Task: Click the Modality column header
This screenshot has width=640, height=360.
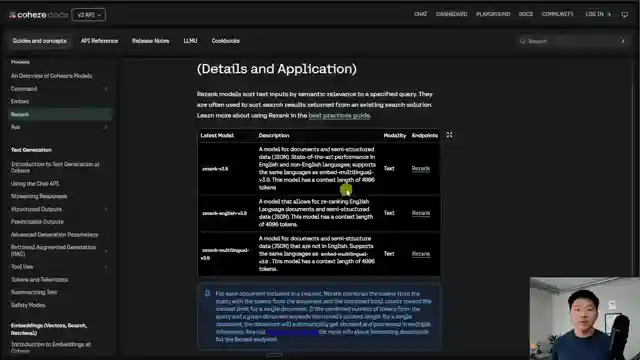Action: (395, 136)
